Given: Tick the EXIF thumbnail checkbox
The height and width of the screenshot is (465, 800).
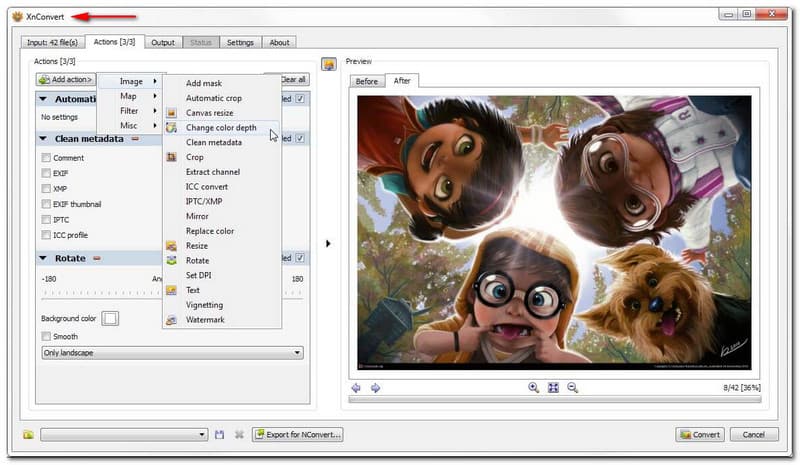Looking at the screenshot, I should [x=46, y=204].
